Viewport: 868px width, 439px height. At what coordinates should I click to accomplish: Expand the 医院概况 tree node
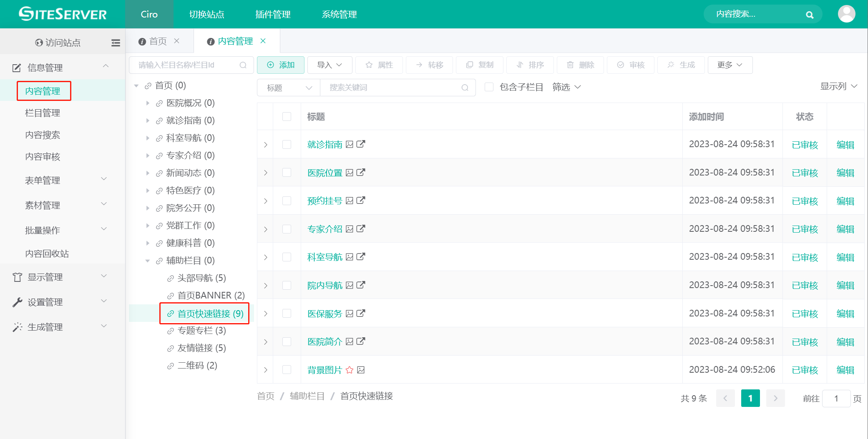148,103
